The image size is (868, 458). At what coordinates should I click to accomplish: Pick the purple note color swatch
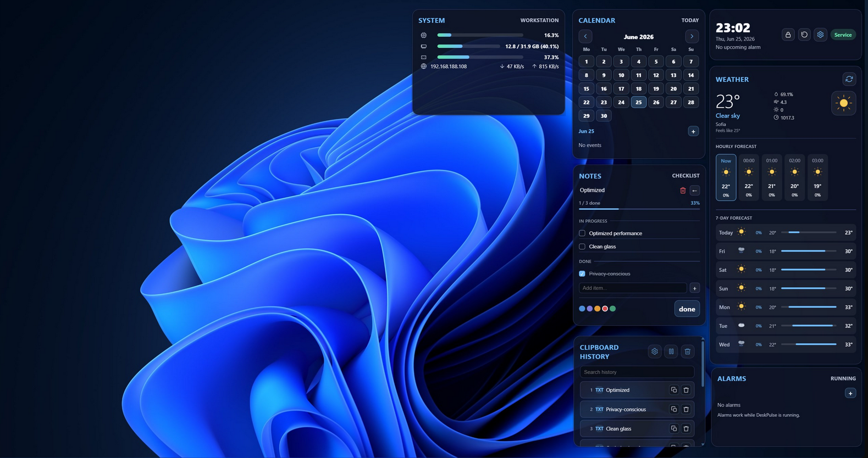click(590, 309)
